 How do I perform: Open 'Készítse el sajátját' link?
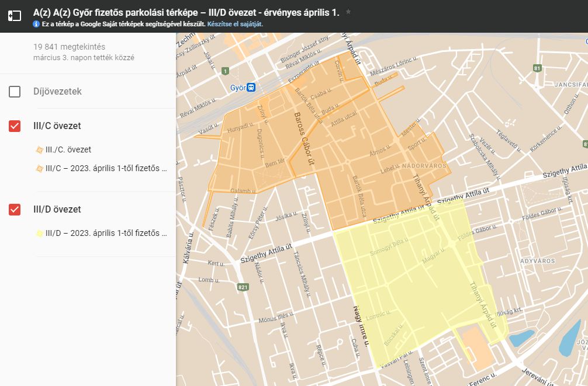[235, 25]
